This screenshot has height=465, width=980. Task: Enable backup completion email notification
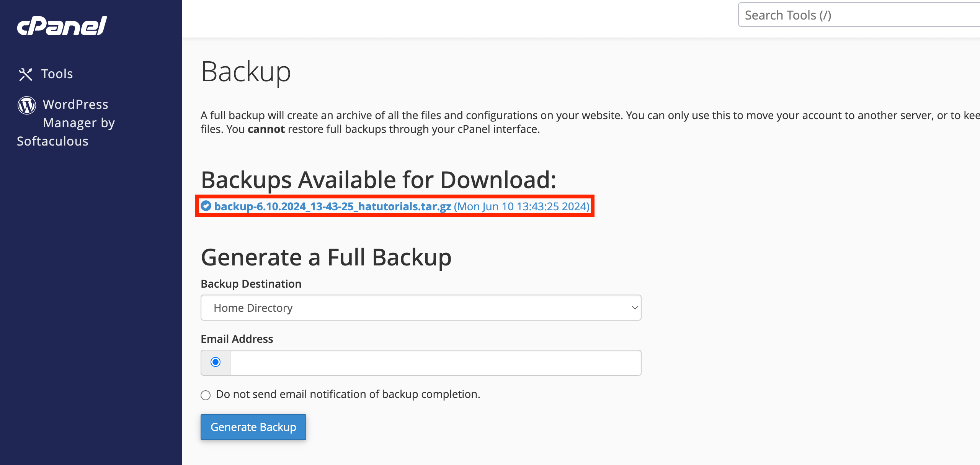(x=216, y=362)
